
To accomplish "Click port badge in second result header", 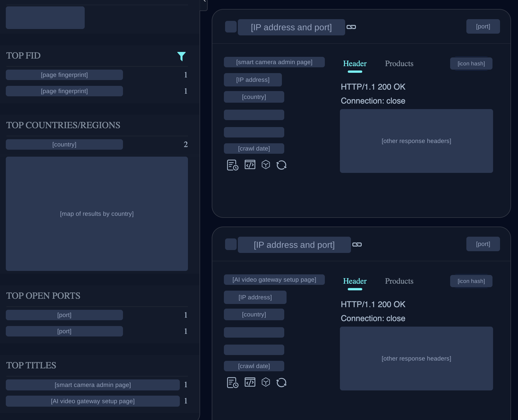I will tap(483, 244).
